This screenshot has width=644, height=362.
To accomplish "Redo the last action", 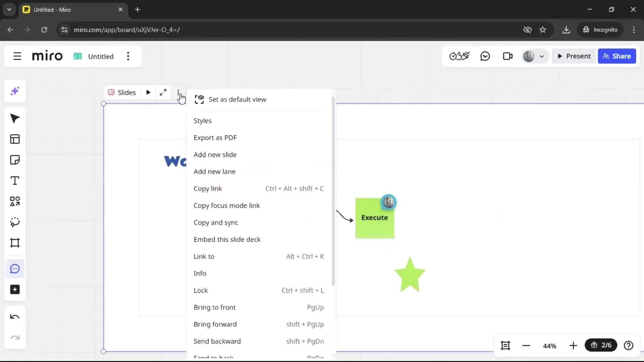I will 15,338.
